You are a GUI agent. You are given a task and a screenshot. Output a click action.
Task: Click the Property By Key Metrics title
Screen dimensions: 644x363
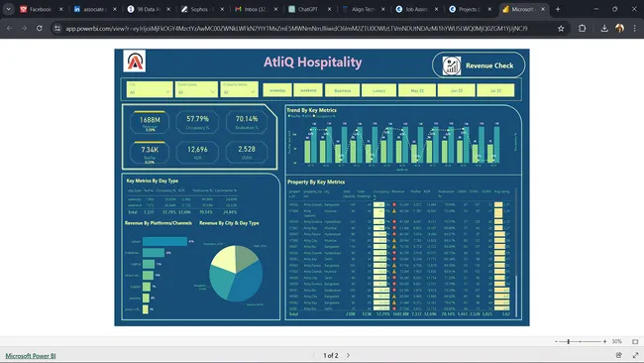click(x=316, y=181)
